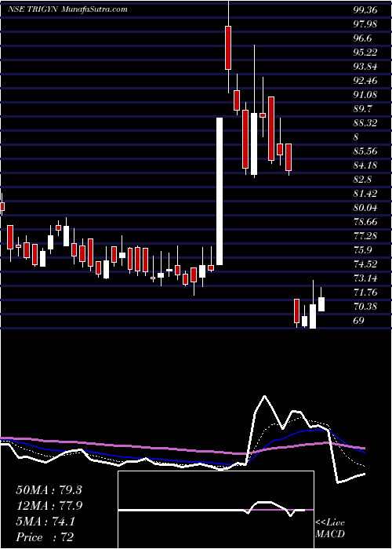Select the 95.22 price axis label
Image resolution: width=392 pixels, height=549 pixels.
tap(365, 53)
